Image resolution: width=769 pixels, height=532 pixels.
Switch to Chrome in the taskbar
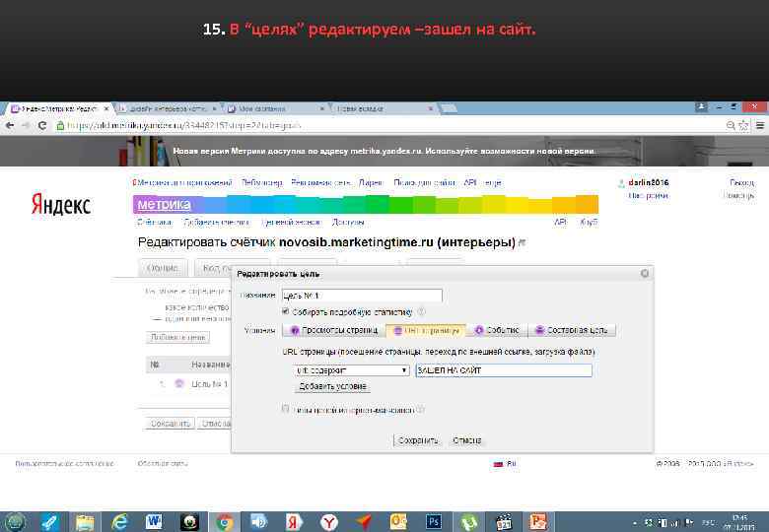[225, 522]
